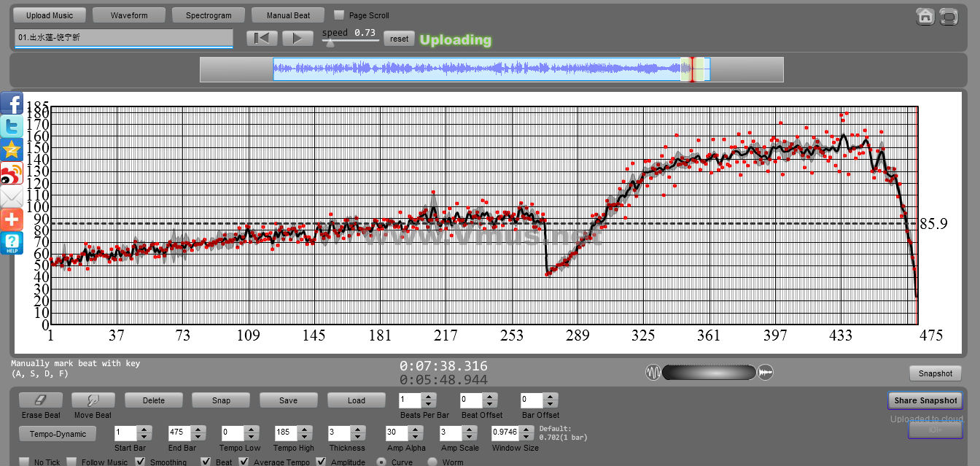
Task: Increase the Beats Per Bar value
Action: [429, 396]
